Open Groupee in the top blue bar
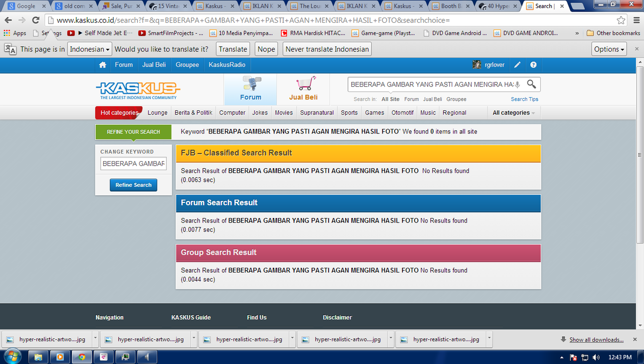 187,65
